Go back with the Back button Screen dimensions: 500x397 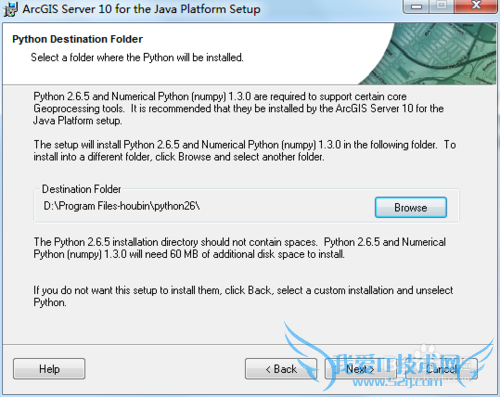(x=281, y=369)
